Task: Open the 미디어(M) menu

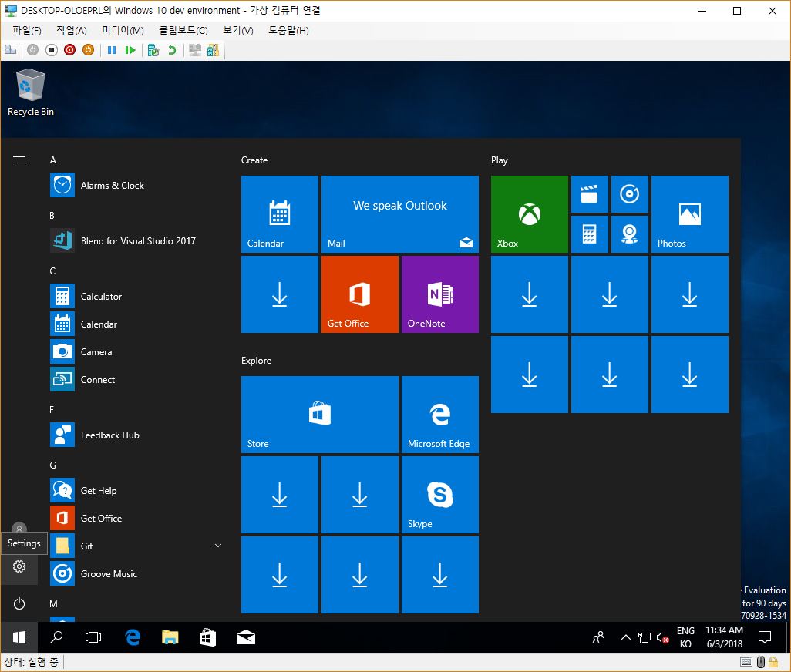Action: (123, 30)
